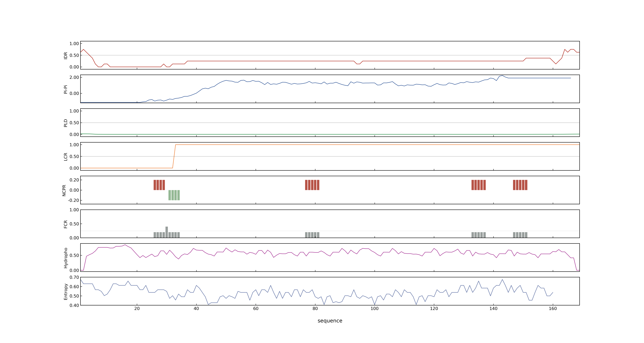
Task: Select x-axis tick label "140"
Action: click(493, 309)
